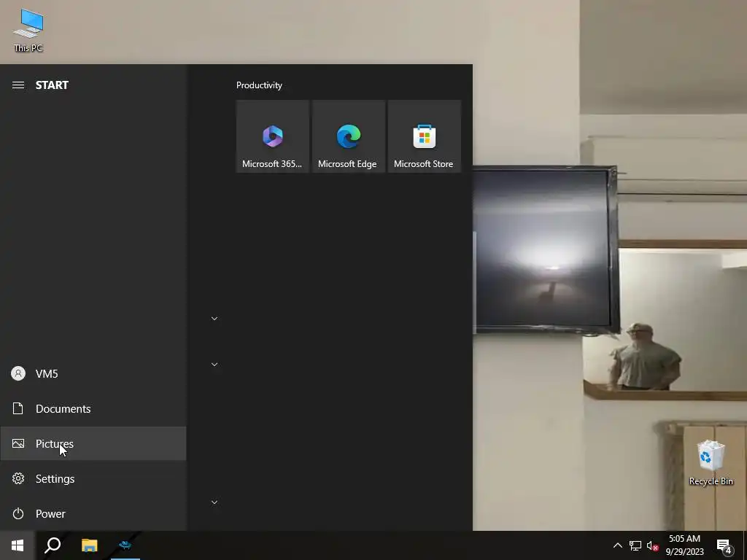
Task: Open Power options in Start
Action: (x=93, y=514)
